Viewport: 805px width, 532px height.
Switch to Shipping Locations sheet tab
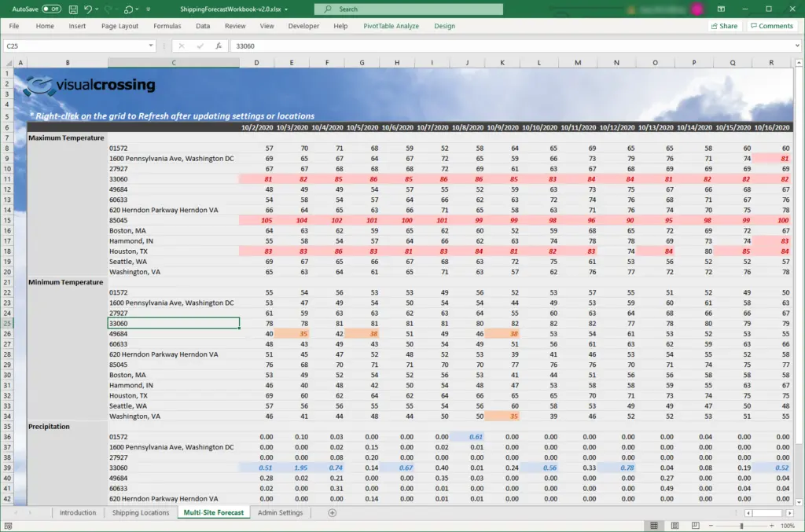coord(141,513)
